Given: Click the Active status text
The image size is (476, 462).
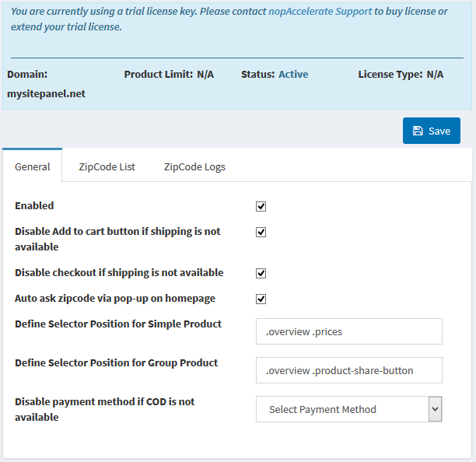Looking at the screenshot, I should [293, 75].
